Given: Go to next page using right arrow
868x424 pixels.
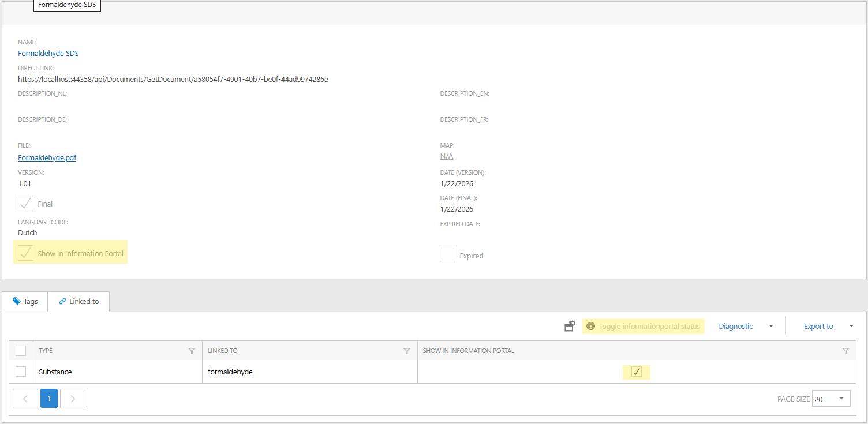Looking at the screenshot, I should click(73, 399).
